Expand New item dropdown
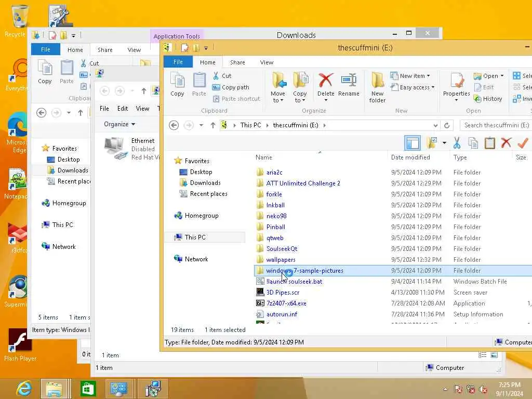 coord(410,76)
